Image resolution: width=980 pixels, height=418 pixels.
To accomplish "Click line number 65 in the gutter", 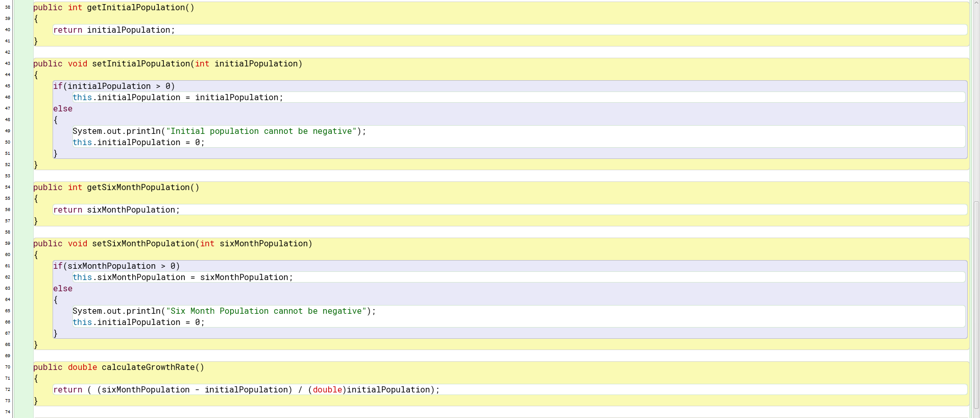I will [x=8, y=311].
